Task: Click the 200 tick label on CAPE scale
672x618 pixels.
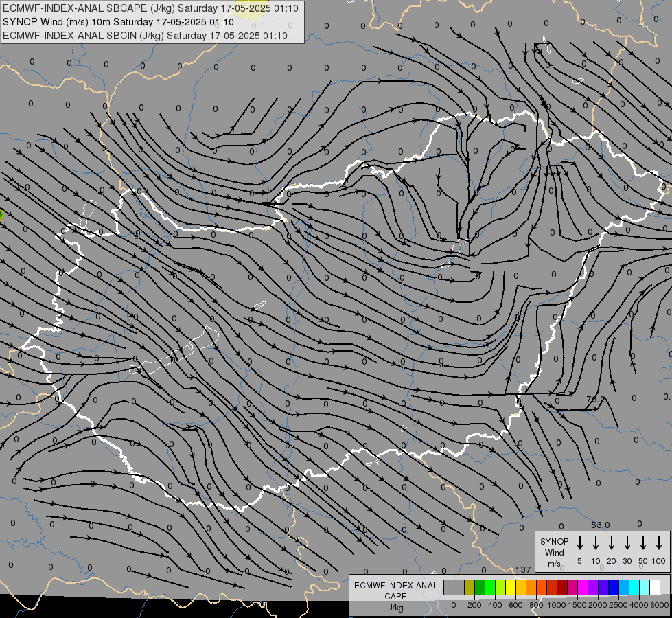Action: (x=474, y=605)
